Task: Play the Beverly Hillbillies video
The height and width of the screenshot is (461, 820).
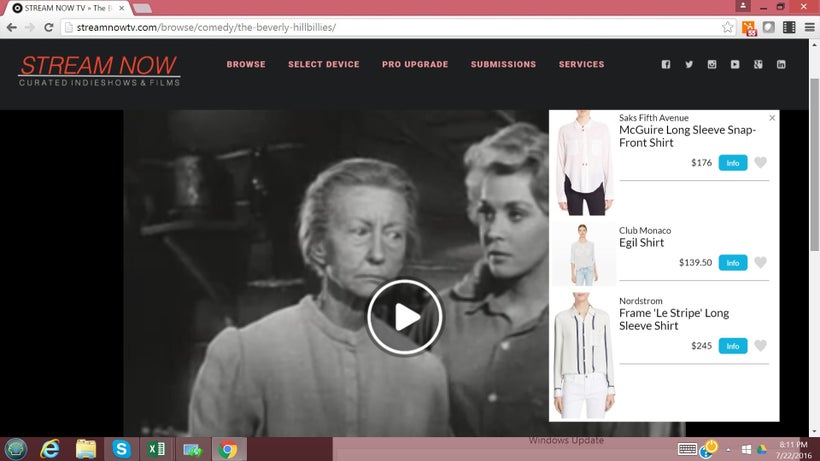Action: click(405, 317)
